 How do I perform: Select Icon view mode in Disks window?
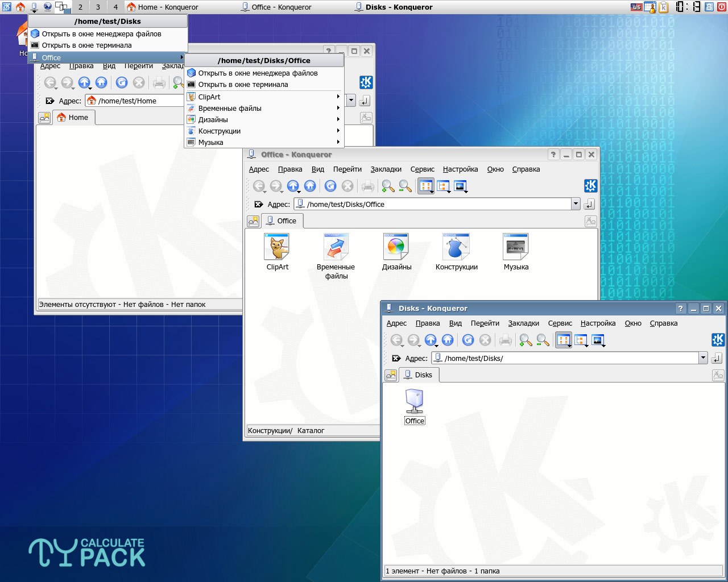click(x=564, y=340)
